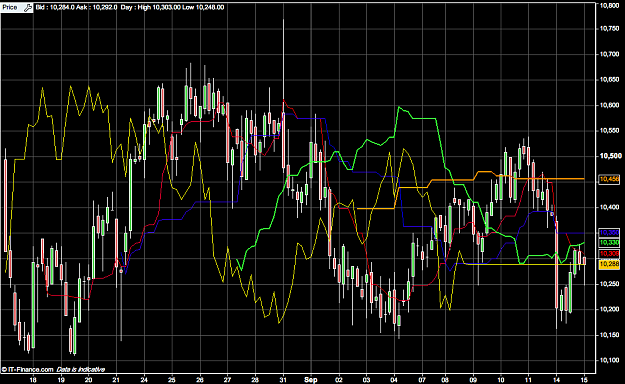Click the 27 date label on time axis
The width and height of the screenshot is (625, 384).
point(227,380)
